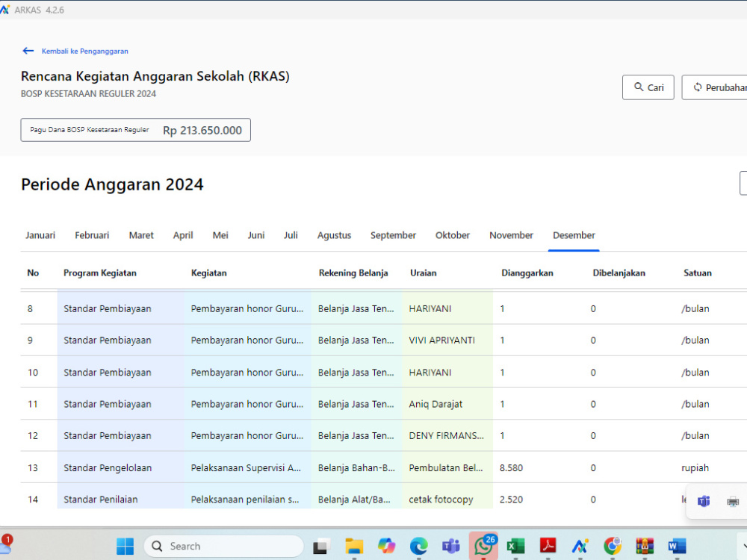
Task: Click HARIYANI in row 10
Action: (x=430, y=373)
